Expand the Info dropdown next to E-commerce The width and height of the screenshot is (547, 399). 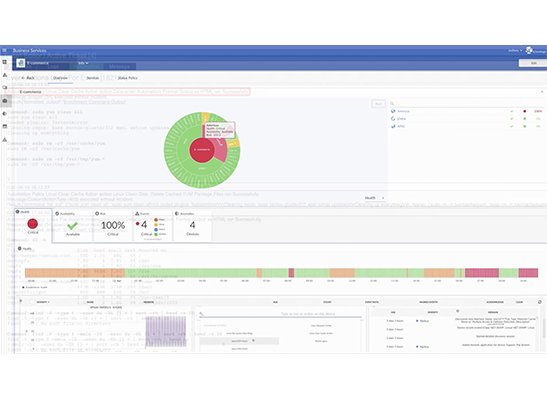(x=83, y=63)
